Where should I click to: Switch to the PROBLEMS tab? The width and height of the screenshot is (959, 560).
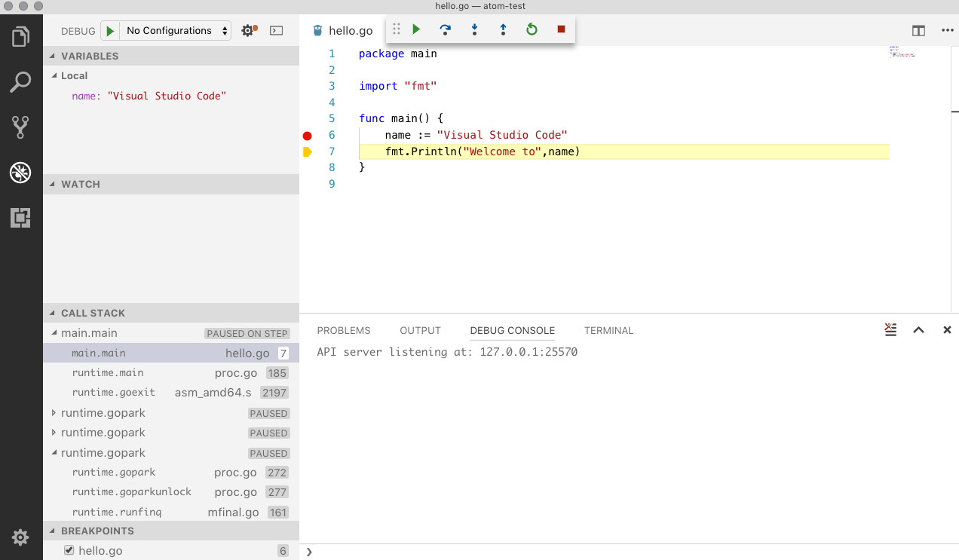pyautogui.click(x=344, y=330)
